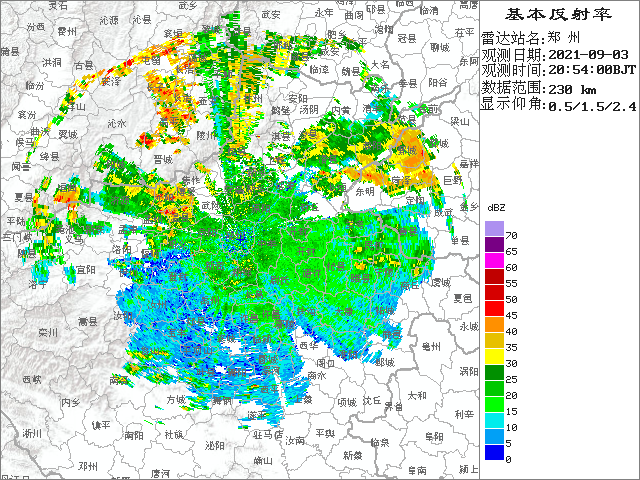This screenshot has height=480, width=640.
Task: Click the 南阳 city label on map
Action: pos(135,436)
